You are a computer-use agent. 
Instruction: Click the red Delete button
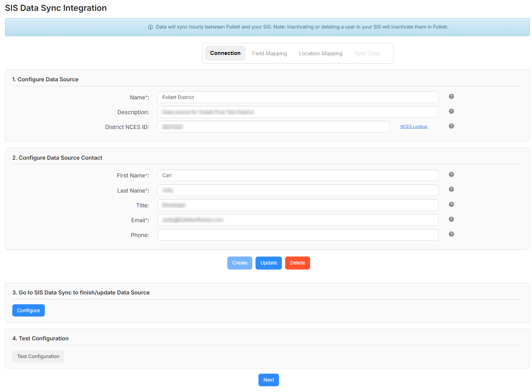click(x=297, y=263)
